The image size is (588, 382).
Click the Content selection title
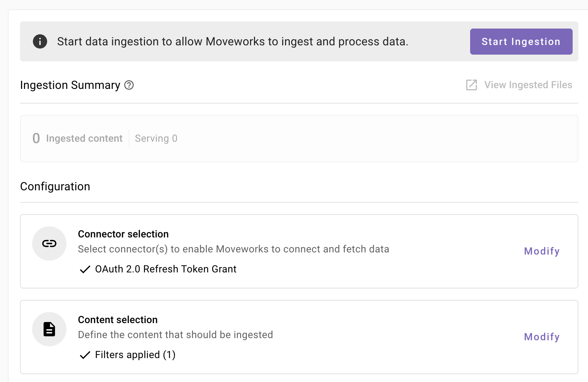point(118,320)
